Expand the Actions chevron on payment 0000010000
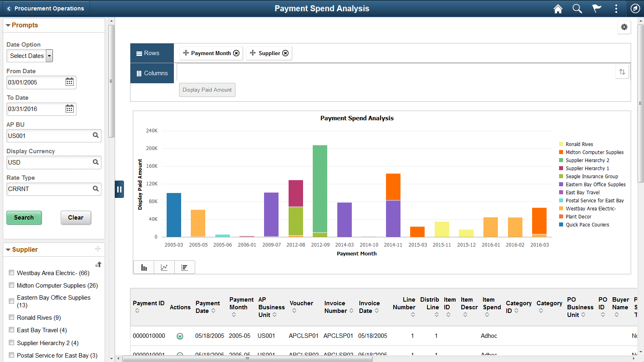The image size is (644, 362). click(x=180, y=336)
